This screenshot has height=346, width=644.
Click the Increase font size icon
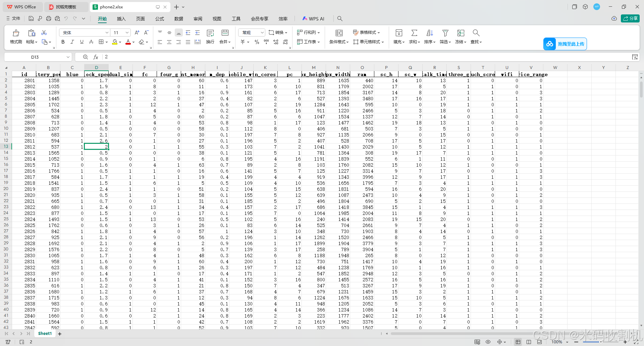[x=137, y=33]
